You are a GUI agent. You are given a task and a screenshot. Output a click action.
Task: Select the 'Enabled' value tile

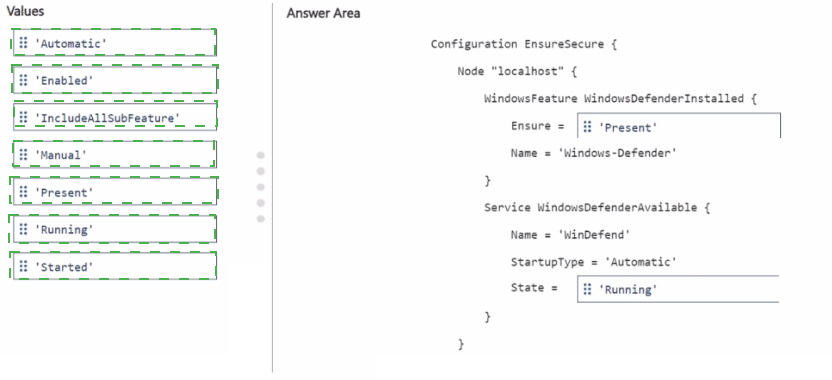point(115,80)
